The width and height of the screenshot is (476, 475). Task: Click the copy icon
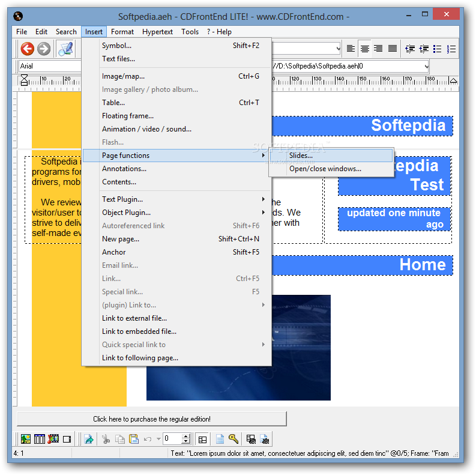[x=120, y=439]
